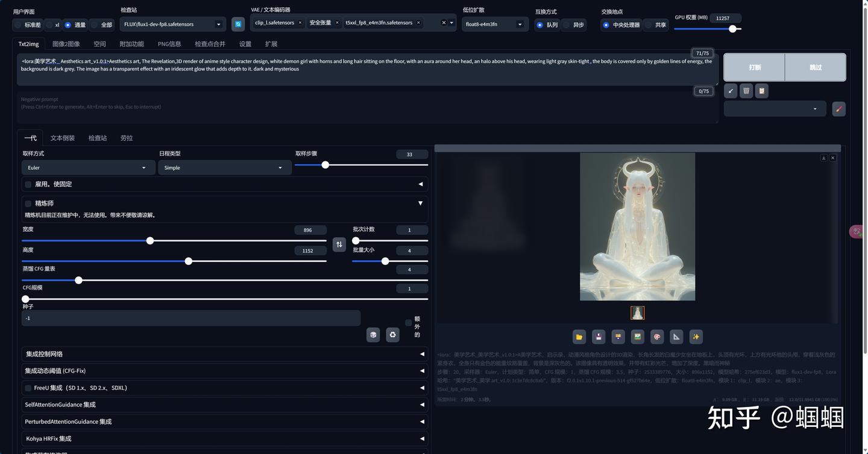Click the paintbrush apply styles icon
Screen dimensions: 868x454
838,109
